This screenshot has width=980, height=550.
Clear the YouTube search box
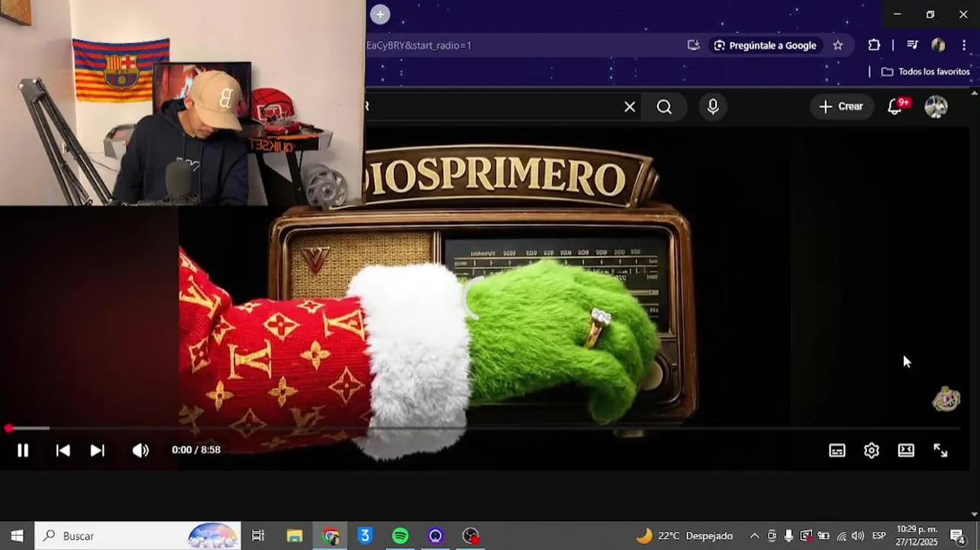[x=630, y=107]
